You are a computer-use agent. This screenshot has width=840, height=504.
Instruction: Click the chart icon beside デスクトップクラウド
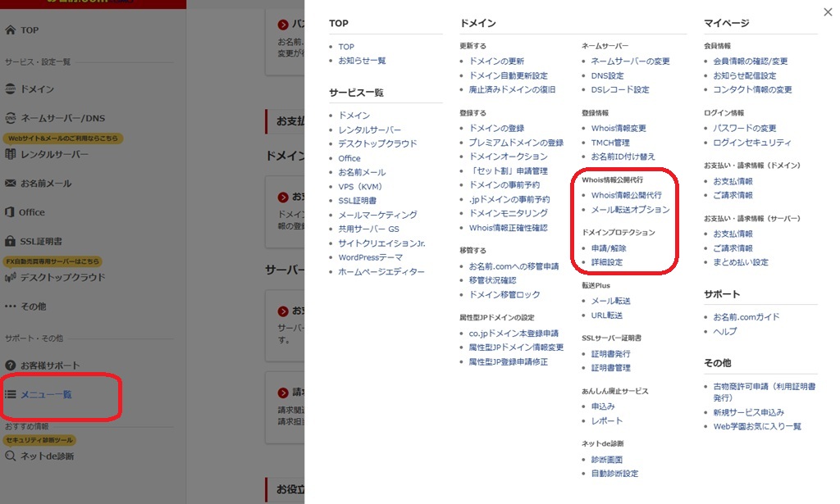[10, 277]
